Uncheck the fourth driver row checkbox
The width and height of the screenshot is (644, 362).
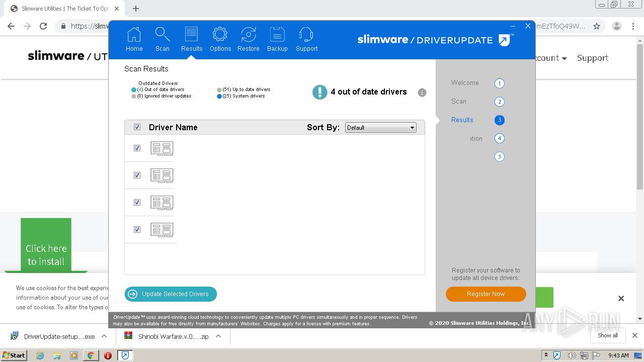[137, 230]
